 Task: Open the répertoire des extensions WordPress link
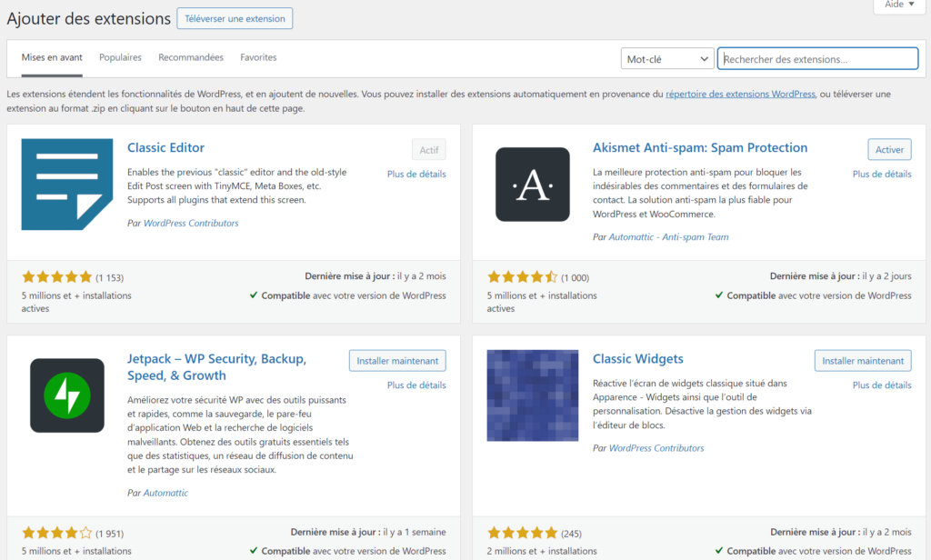point(740,94)
